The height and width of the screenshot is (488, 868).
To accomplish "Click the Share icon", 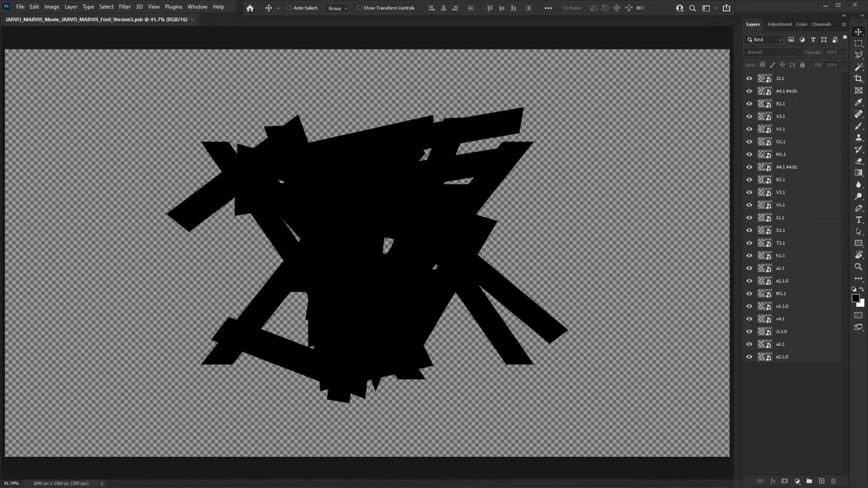I will [726, 8].
